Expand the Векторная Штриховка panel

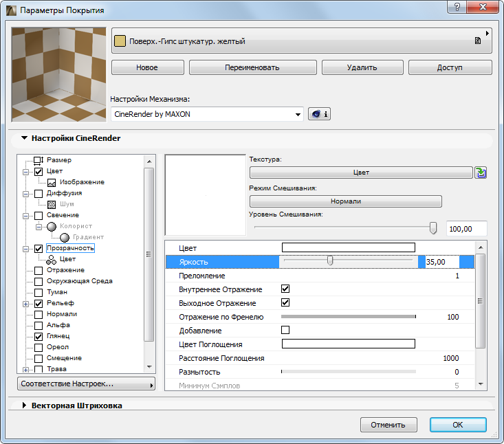(25, 405)
